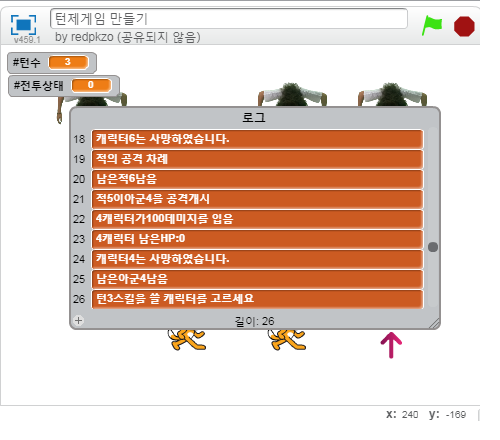Click the #전투상태 value 0
The width and height of the screenshot is (500, 440).
91,85
